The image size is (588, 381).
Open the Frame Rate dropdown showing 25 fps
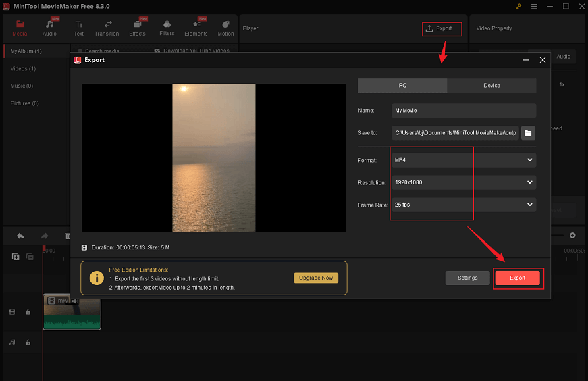[x=464, y=205]
